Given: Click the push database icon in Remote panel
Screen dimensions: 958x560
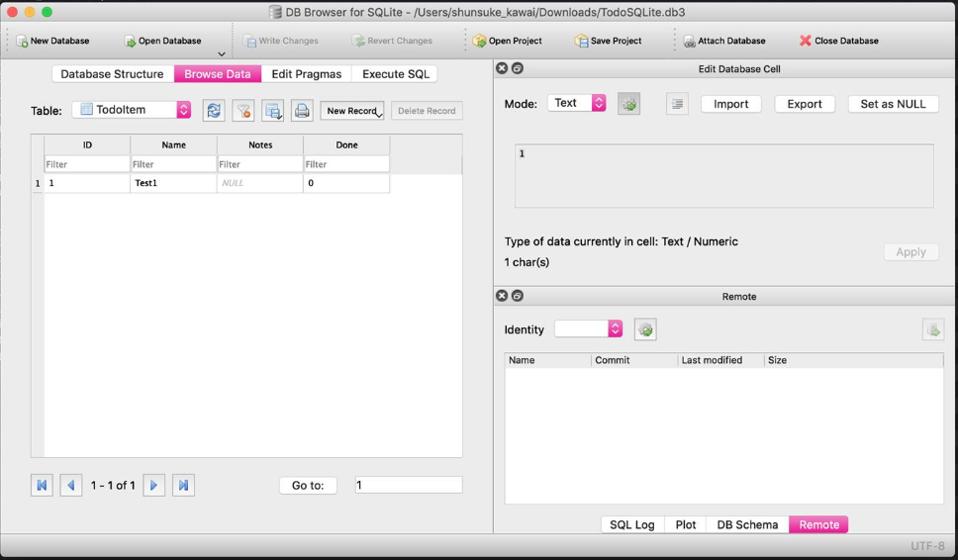Looking at the screenshot, I should pos(933,329).
